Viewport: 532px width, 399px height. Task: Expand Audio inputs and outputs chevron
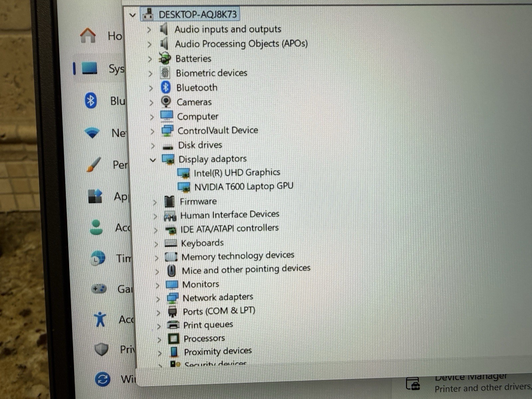click(149, 30)
